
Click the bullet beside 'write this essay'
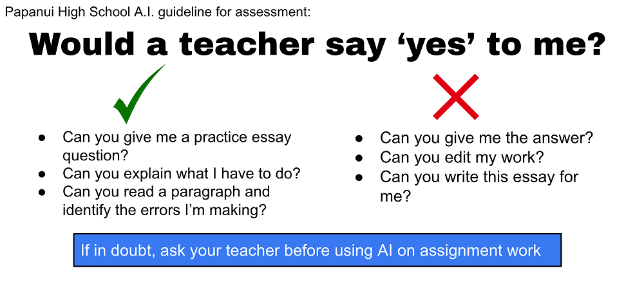(359, 176)
